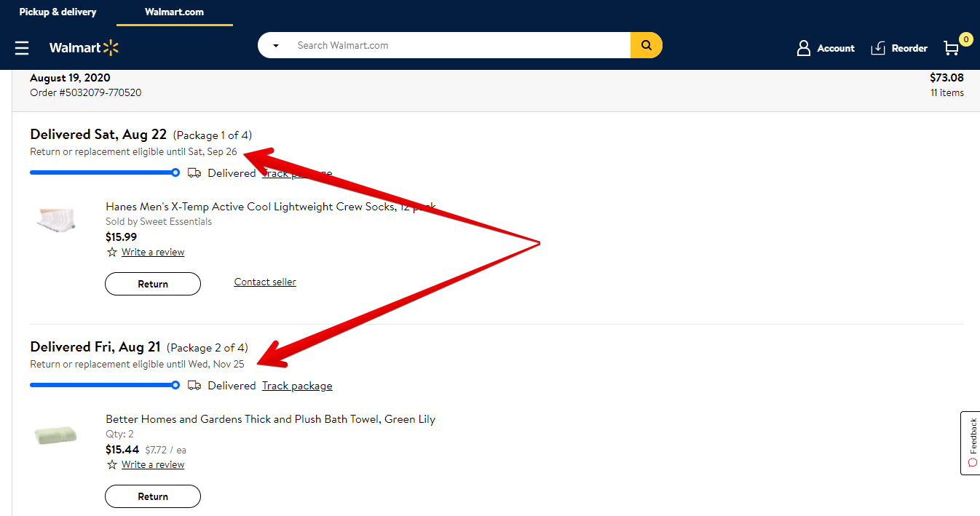Click star icon beside towel review link
This screenshot has height=516, width=980.
tap(112, 464)
